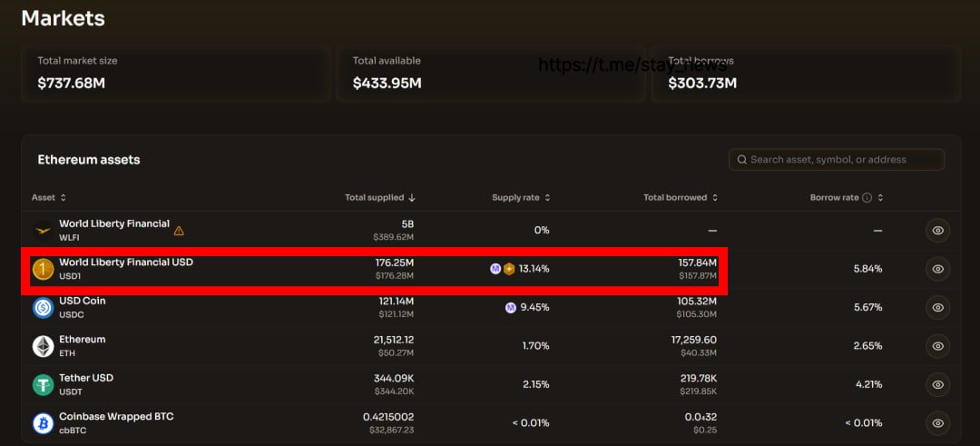The image size is (980, 446).
Task: Click total borrows value $303.73M
Action: tap(702, 84)
